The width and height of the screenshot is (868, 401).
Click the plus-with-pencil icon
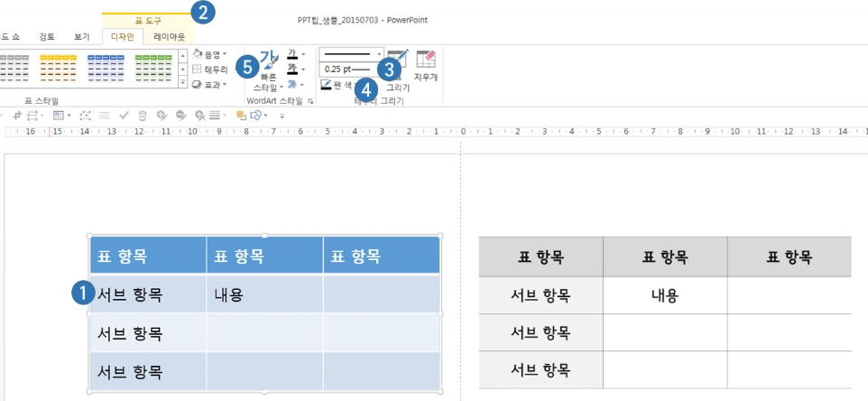click(162, 116)
